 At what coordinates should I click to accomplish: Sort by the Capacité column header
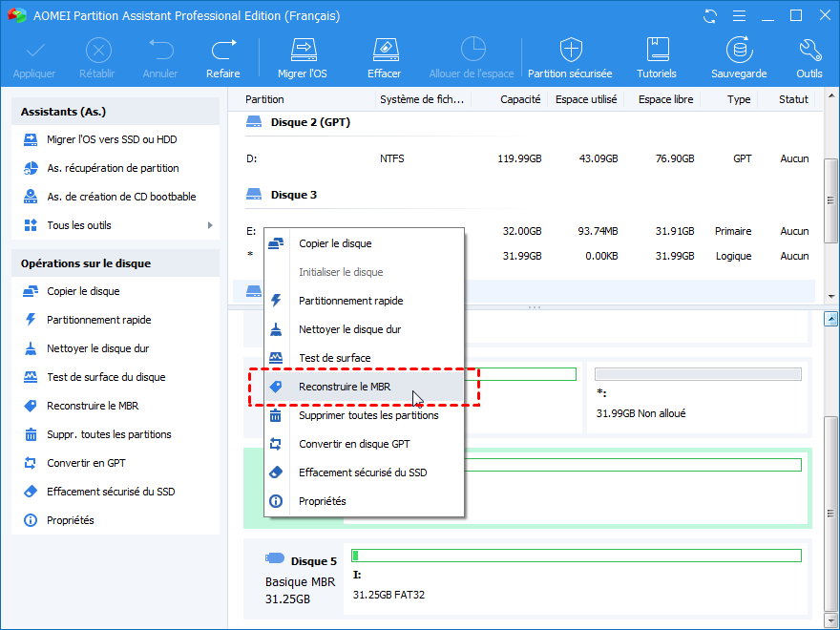coord(520,99)
